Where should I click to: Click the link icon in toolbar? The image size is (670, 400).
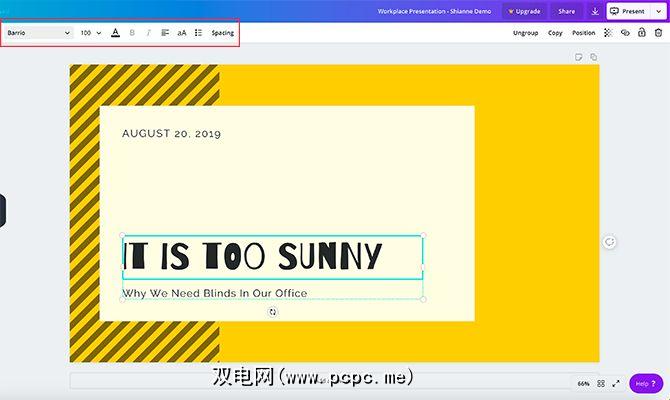point(624,33)
